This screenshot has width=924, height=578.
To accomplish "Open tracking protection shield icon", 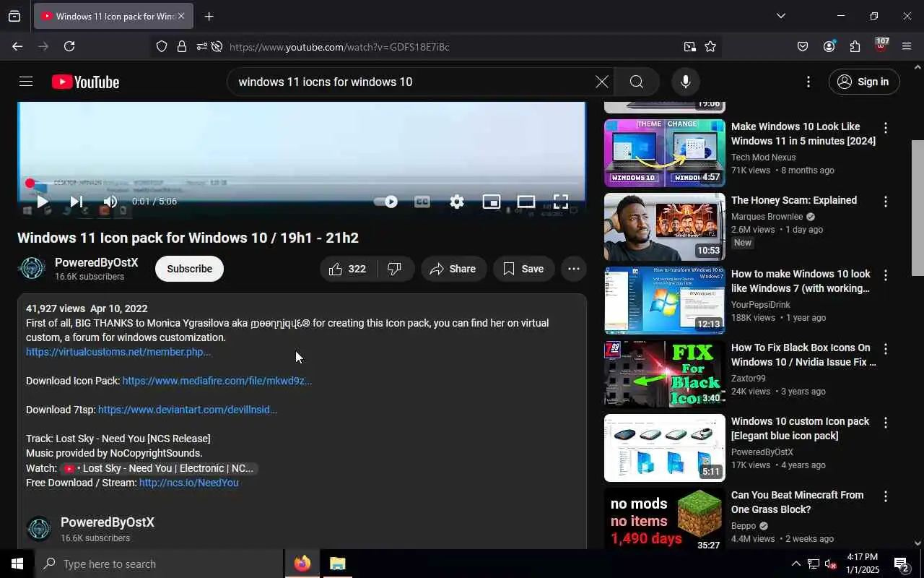I will [162, 46].
